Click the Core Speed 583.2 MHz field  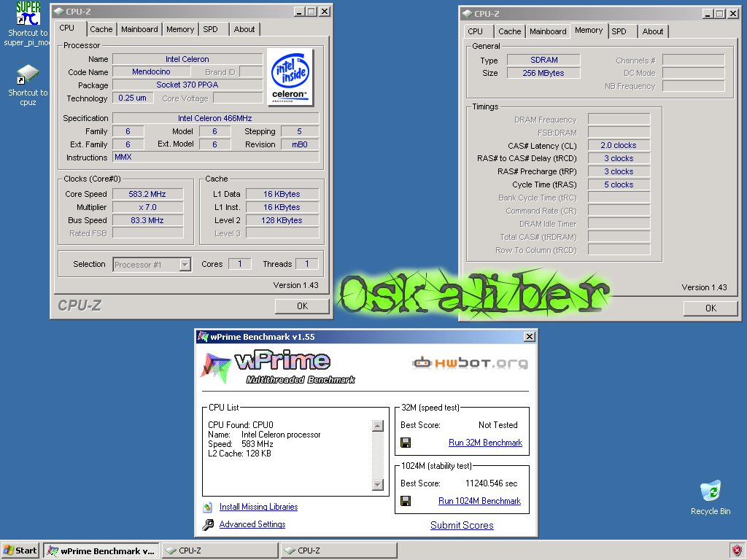click(147, 194)
